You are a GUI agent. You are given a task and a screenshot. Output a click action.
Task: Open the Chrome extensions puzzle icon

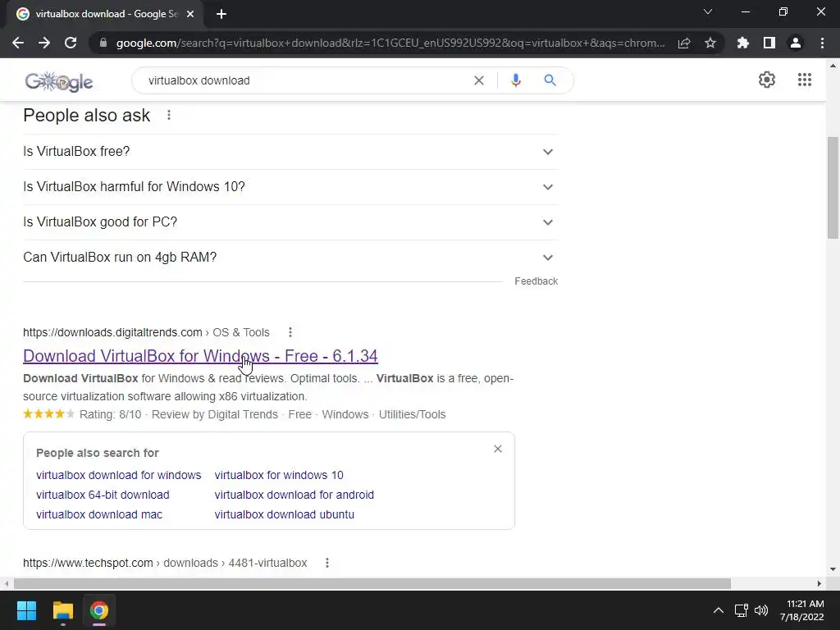pos(743,43)
